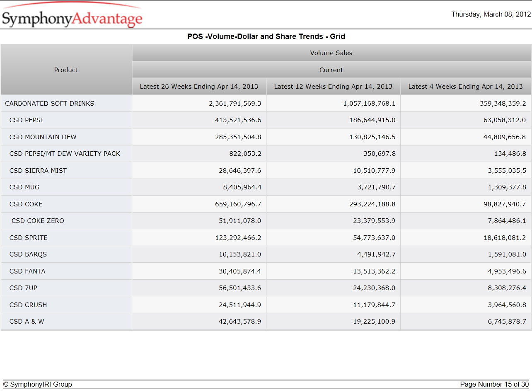
Task: Click the Volume Sales header
Action: click(331, 53)
